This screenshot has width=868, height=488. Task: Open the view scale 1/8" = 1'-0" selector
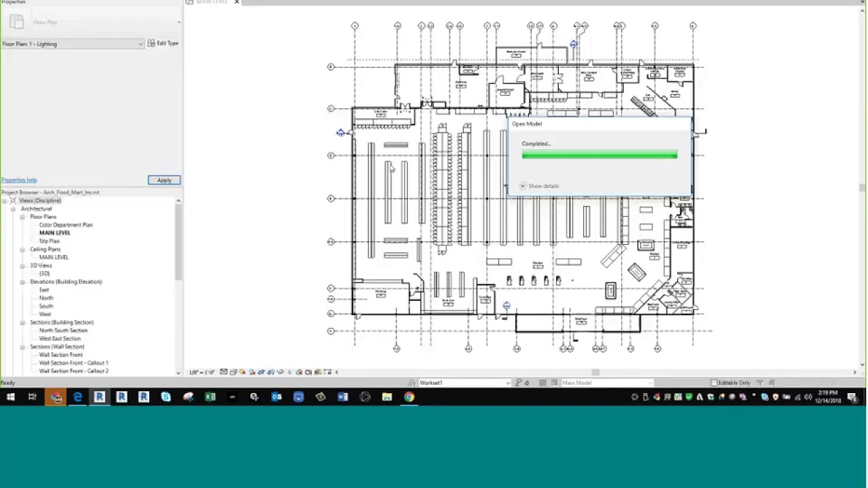point(201,372)
